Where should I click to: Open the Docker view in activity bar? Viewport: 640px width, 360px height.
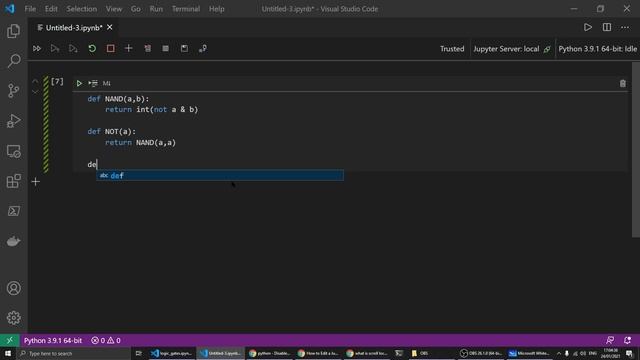pyautogui.click(x=13, y=241)
